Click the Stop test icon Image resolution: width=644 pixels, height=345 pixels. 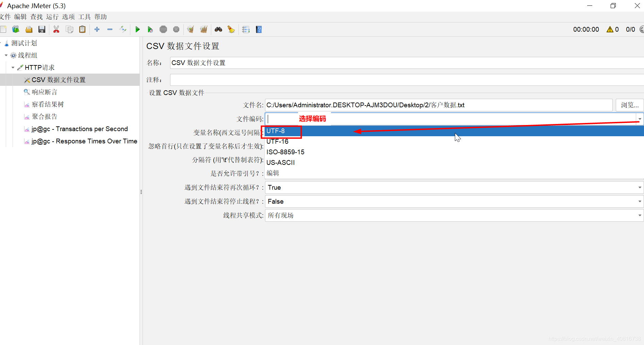[163, 30]
